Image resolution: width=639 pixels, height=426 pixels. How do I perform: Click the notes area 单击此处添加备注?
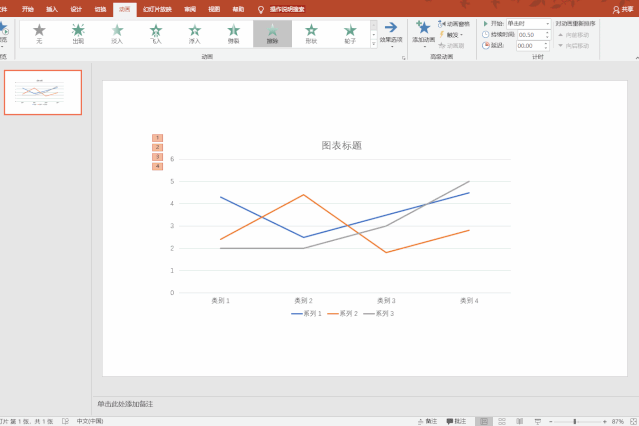click(x=125, y=404)
